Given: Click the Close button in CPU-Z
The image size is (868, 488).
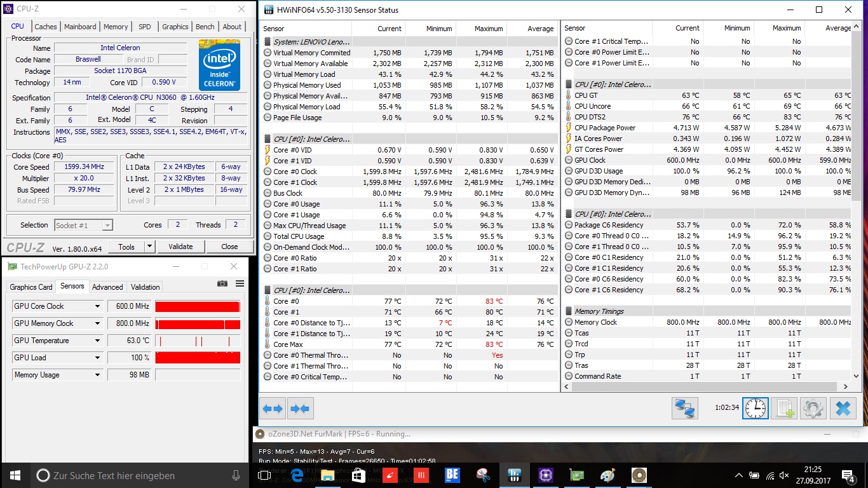Looking at the screenshot, I should click(229, 247).
